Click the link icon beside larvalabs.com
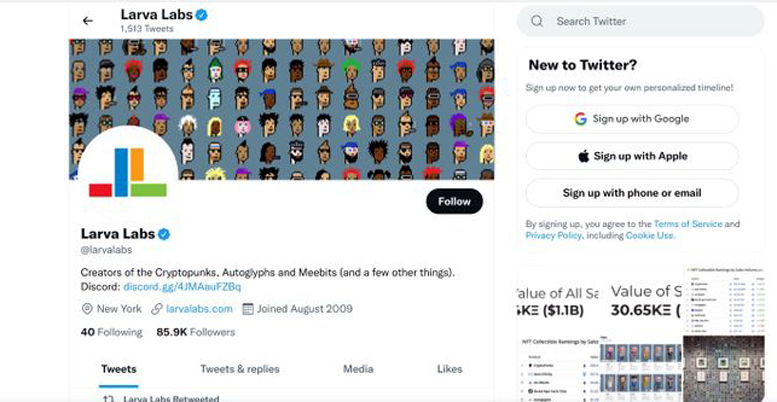The height and width of the screenshot is (402, 777). (157, 309)
